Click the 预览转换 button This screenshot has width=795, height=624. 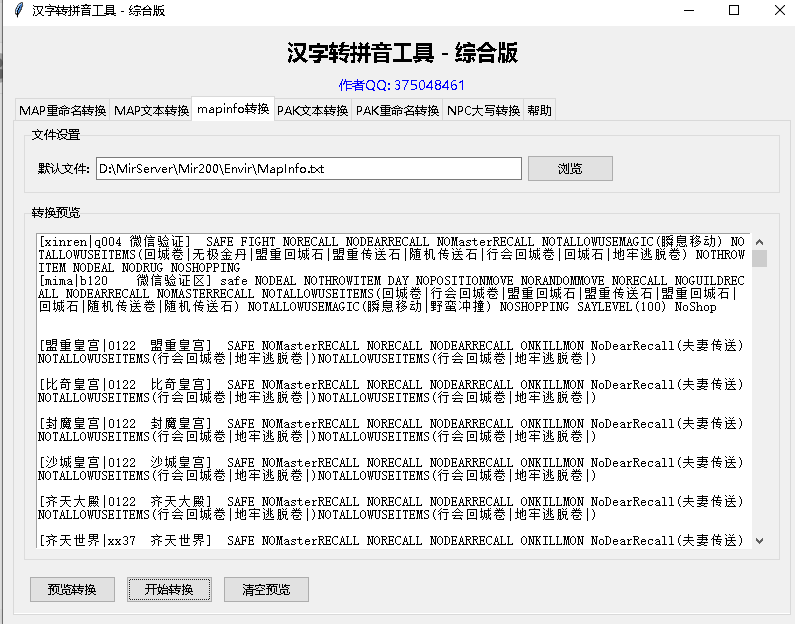pos(72,589)
